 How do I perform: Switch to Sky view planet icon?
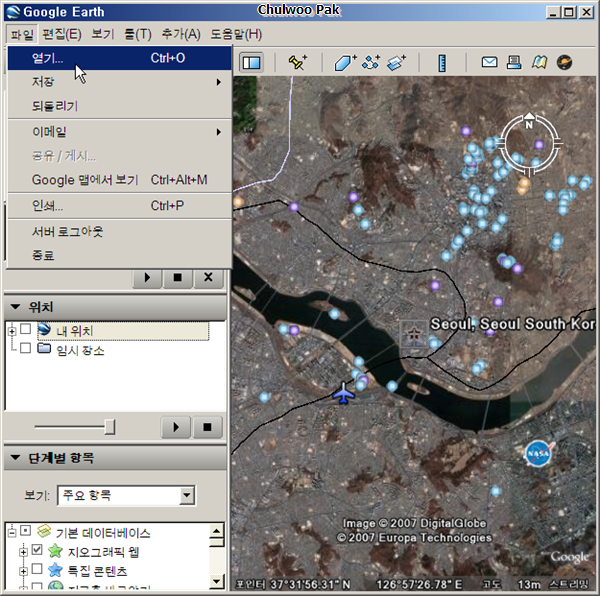[x=564, y=62]
